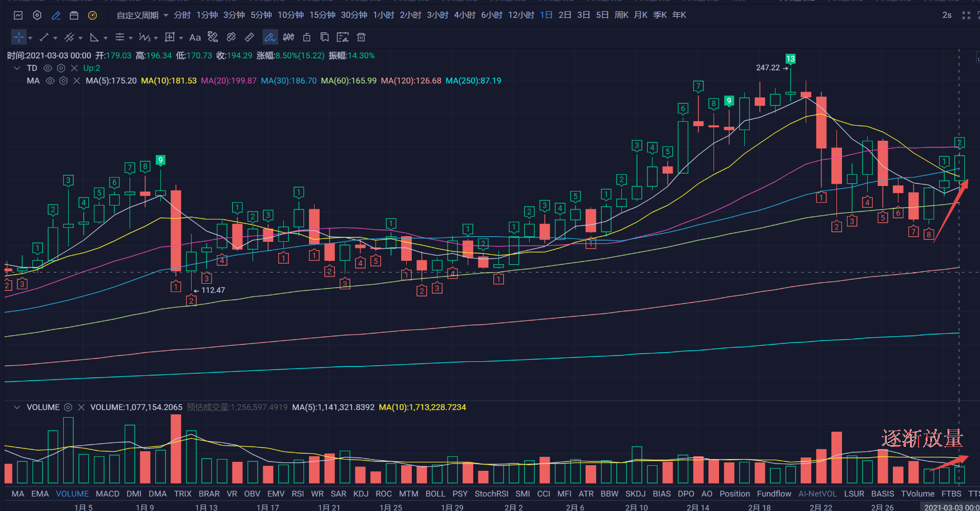
Task: Click the StochRSI indicator button
Action: pyautogui.click(x=492, y=494)
